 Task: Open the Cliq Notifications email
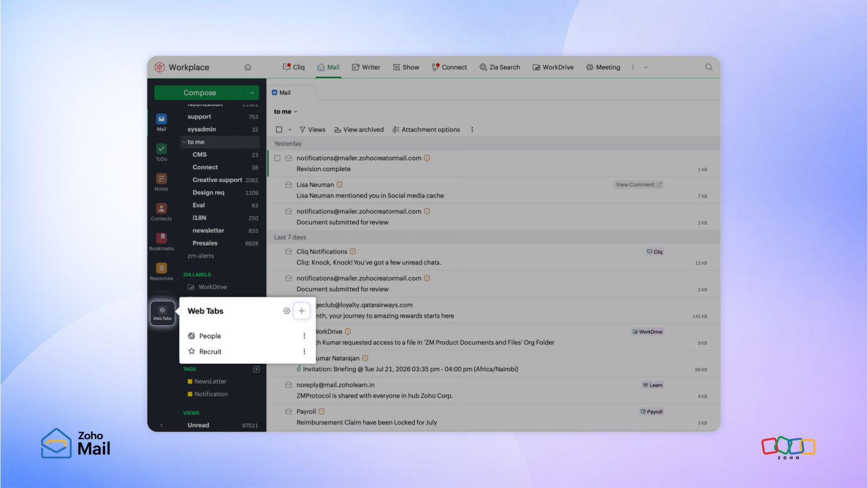click(494, 257)
